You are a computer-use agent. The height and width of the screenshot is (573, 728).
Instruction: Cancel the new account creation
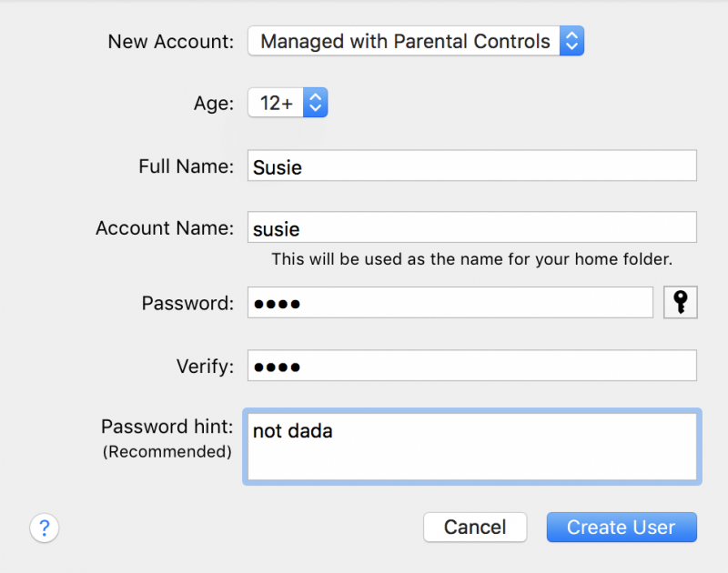[x=475, y=527]
